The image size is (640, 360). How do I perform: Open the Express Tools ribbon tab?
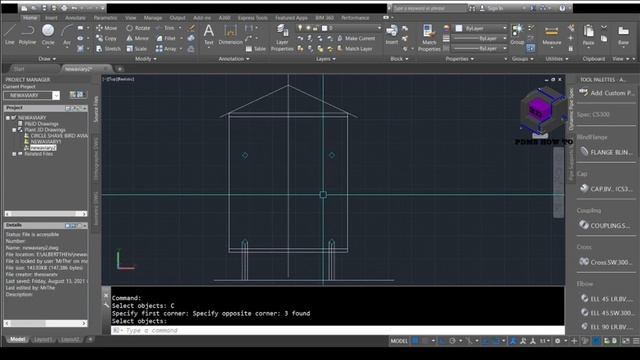point(253,18)
